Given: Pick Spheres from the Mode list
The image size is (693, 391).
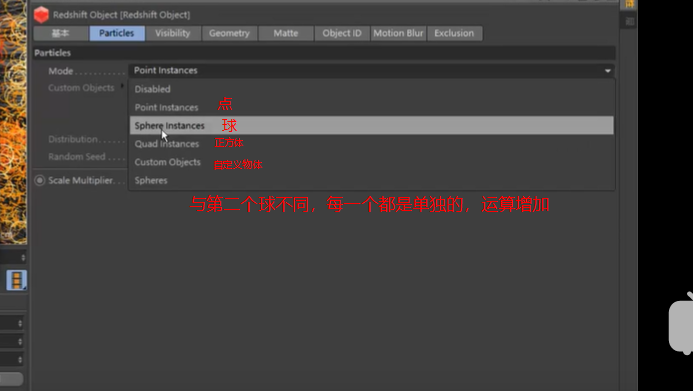Looking at the screenshot, I should coord(371,180).
